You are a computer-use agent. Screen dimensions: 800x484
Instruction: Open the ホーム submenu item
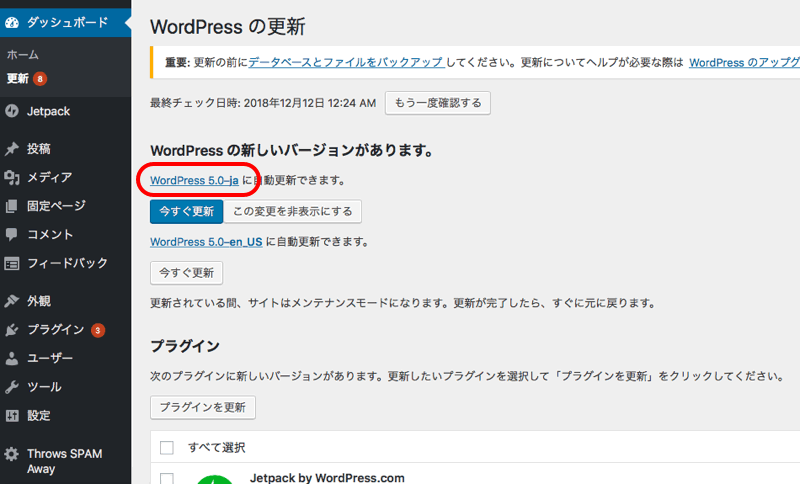coord(23,55)
